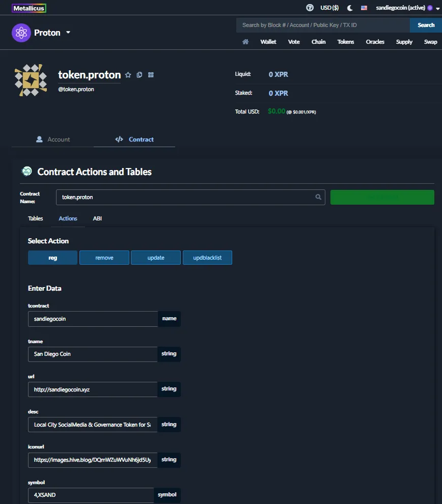Image resolution: width=442 pixels, height=504 pixels.
Task: Favorite token.proton with the star icon
Action: (128, 75)
